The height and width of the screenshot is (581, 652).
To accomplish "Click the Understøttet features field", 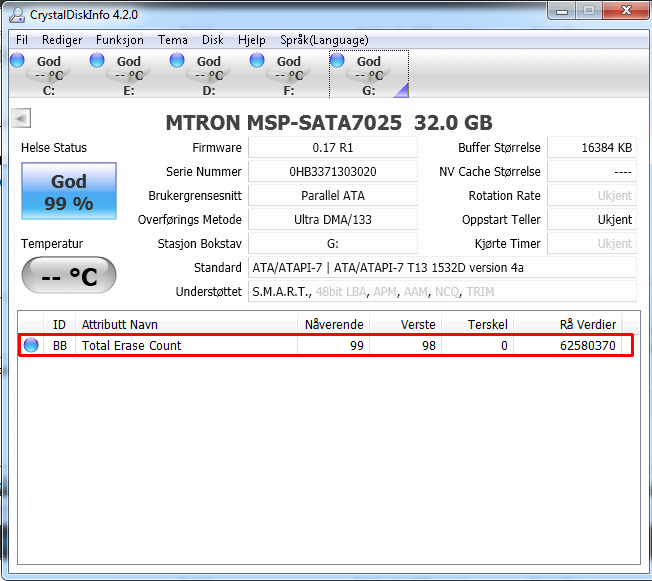I will point(442,292).
